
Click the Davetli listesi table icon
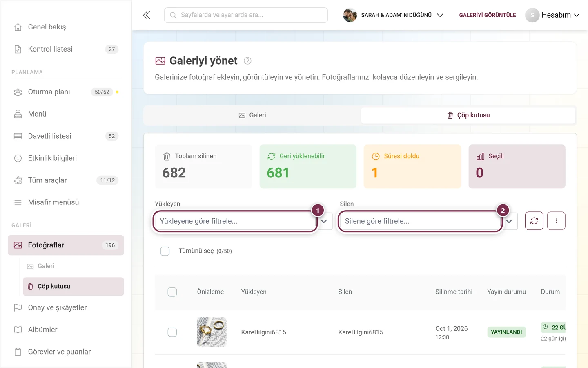click(18, 136)
